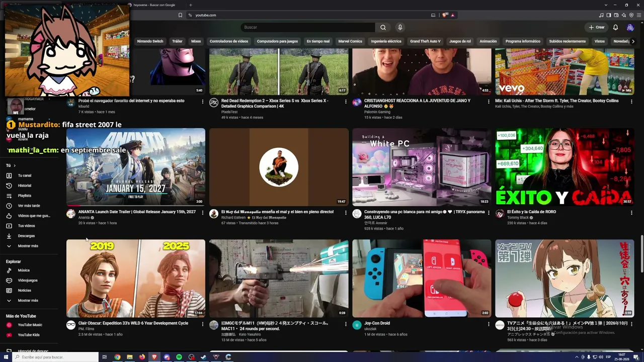This screenshot has width=644, height=362.
Task: Open the account avatar menu
Action: pos(630,27)
